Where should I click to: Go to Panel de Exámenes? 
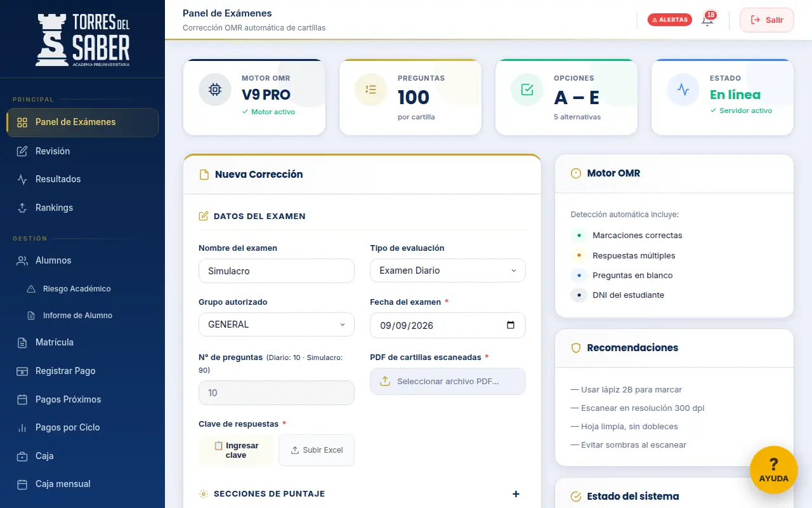coord(82,123)
